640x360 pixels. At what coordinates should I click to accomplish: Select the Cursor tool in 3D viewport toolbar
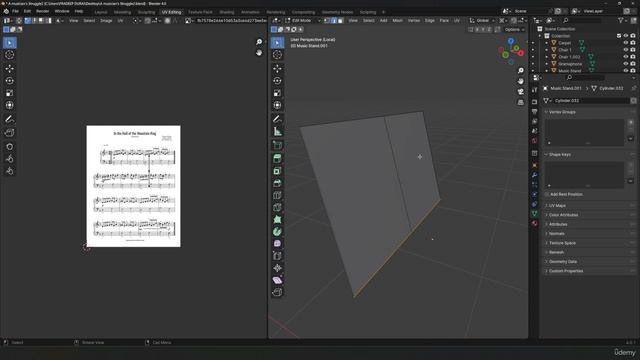pyautogui.click(x=277, y=55)
